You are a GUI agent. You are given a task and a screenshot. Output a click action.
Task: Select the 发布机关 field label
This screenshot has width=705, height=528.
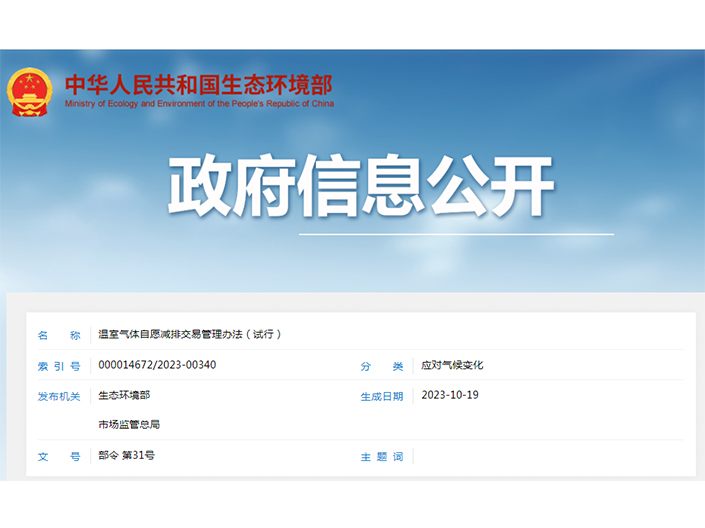coord(59,396)
